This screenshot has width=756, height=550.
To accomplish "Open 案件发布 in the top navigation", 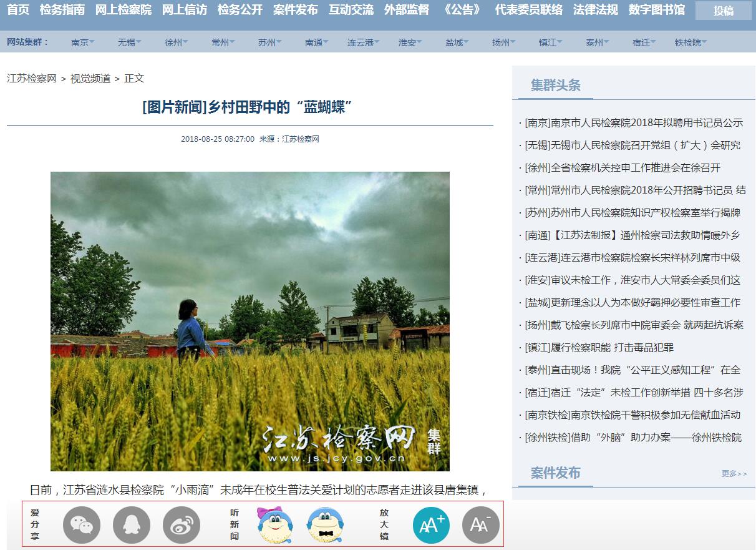I will tap(296, 10).
